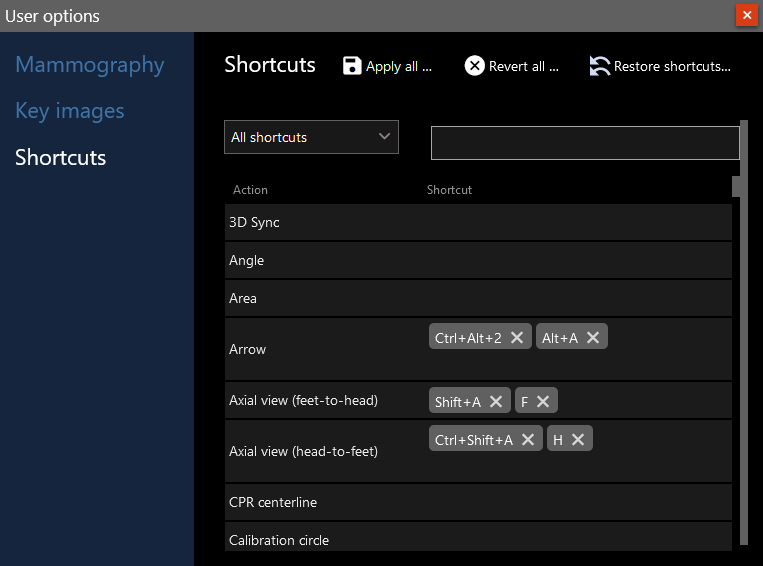Screen dimensions: 763x566
Task: Delete the Ctrl+Shift+A shortcut chip
Action: coord(528,440)
